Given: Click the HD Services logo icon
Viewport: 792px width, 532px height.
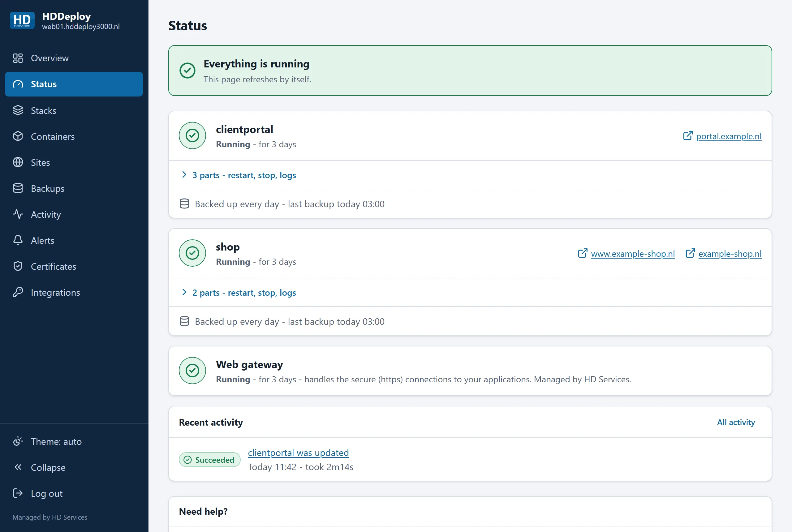Looking at the screenshot, I should [22, 21].
